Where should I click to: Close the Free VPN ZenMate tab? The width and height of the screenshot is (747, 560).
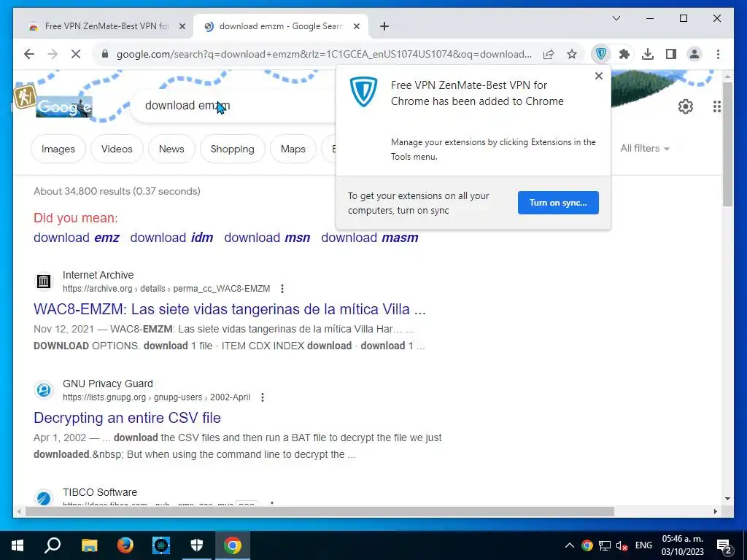click(x=182, y=27)
